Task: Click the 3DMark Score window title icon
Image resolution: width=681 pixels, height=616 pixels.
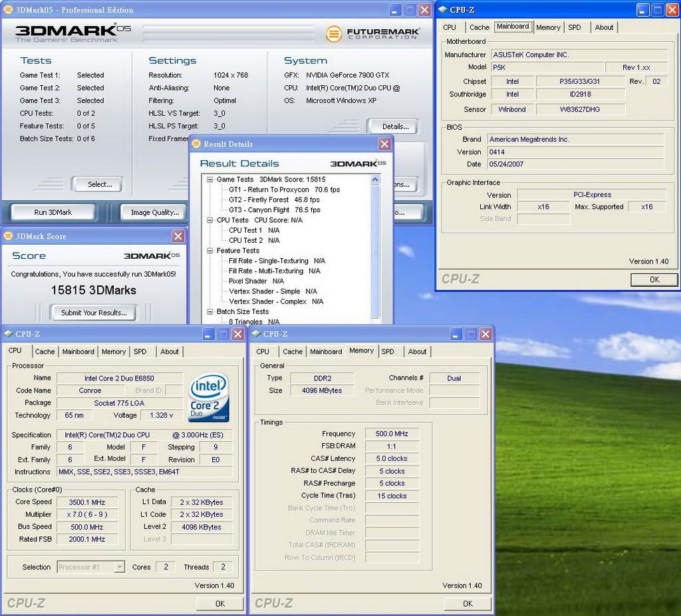Action: [x=8, y=236]
